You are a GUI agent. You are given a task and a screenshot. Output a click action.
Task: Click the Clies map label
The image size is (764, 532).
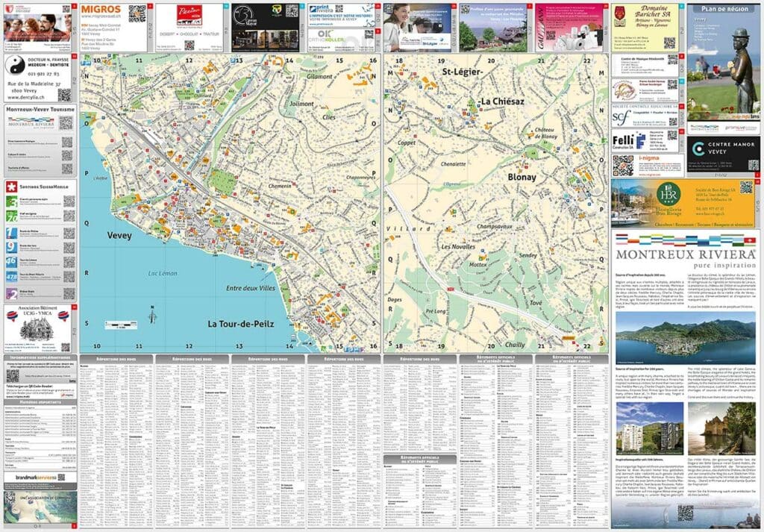(x=329, y=117)
